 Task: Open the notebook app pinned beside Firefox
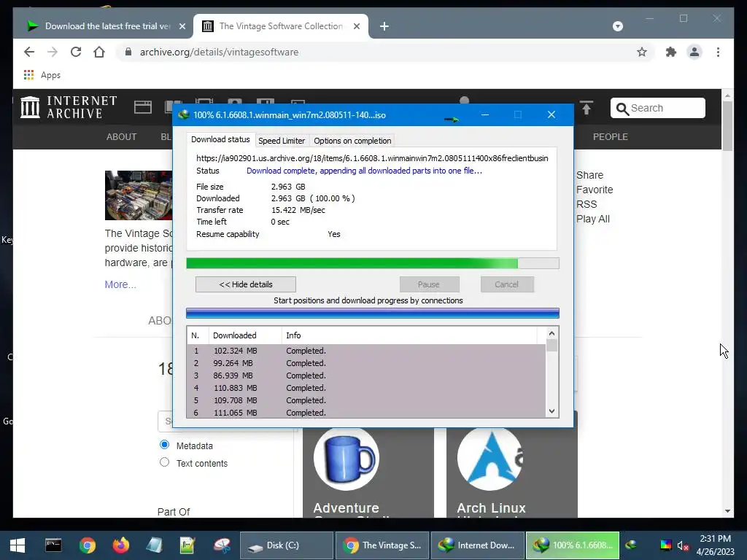coord(154,545)
